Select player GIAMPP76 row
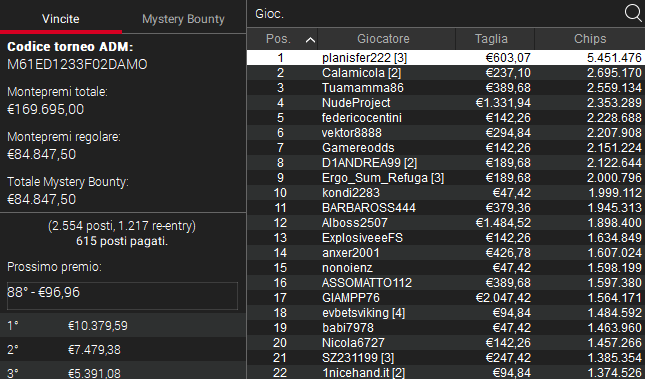Image resolution: width=645 pixels, height=379 pixels. (446, 298)
